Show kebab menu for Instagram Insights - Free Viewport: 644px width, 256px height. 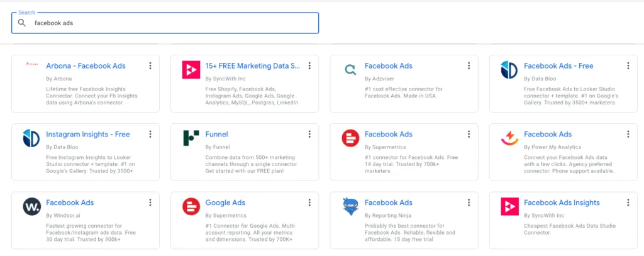[x=150, y=135]
